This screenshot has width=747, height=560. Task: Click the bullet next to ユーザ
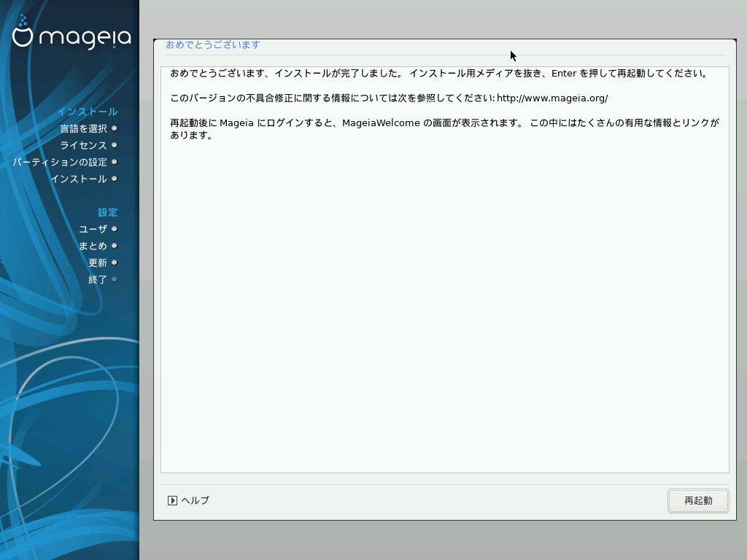point(115,228)
